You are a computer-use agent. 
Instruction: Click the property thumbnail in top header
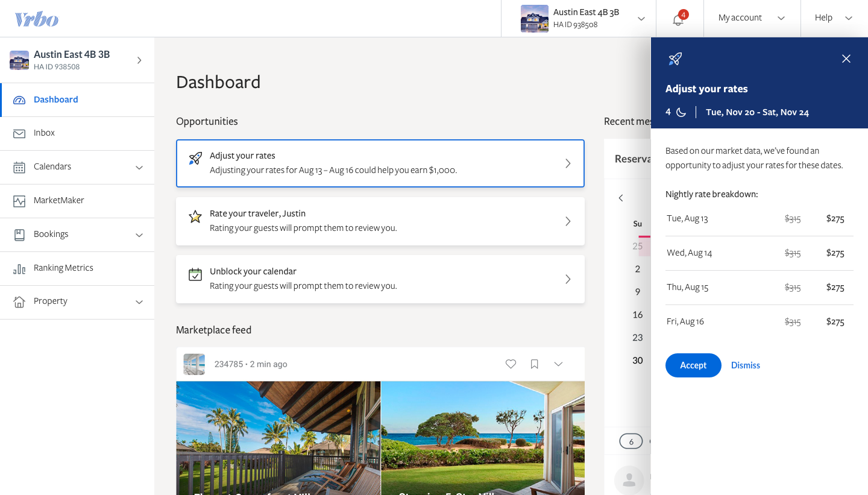pyautogui.click(x=535, y=19)
